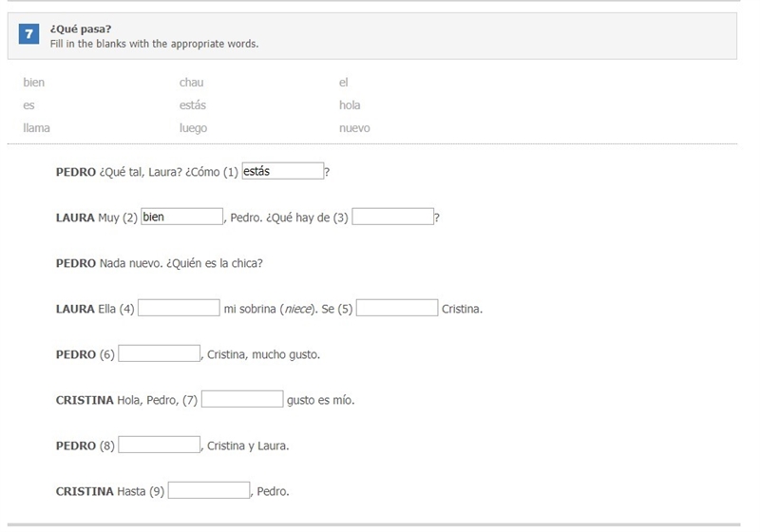760x532 pixels.
Task: Click the word 'es' in word bank
Action: 28,105
